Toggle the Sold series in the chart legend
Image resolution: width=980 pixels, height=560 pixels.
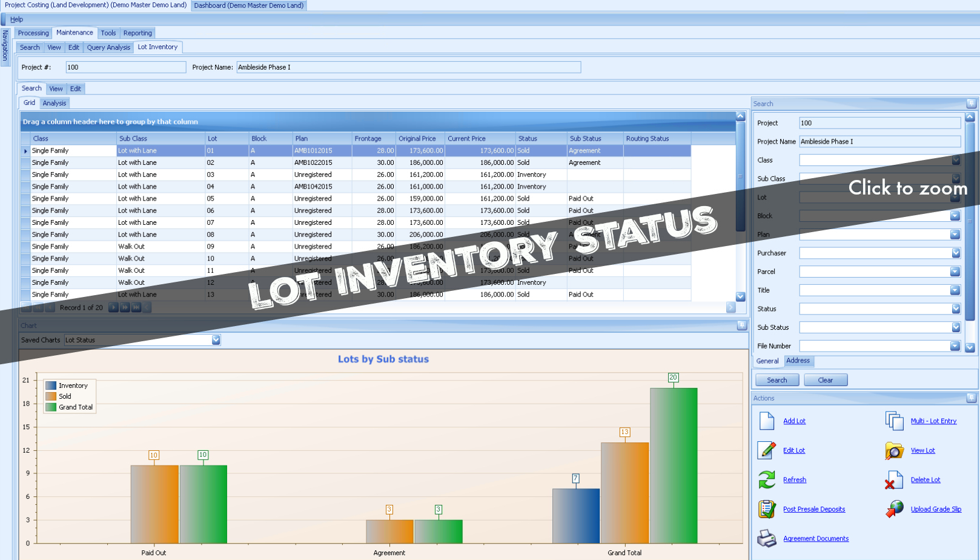[x=65, y=396]
